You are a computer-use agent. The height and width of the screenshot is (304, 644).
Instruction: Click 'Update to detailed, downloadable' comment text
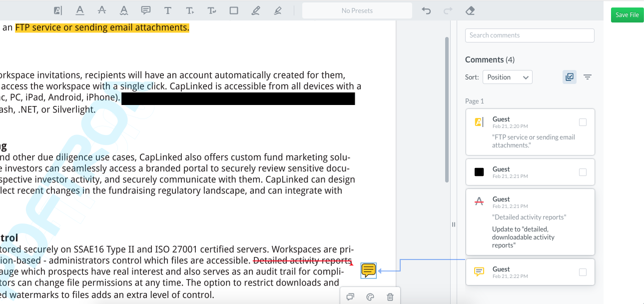(x=523, y=237)
